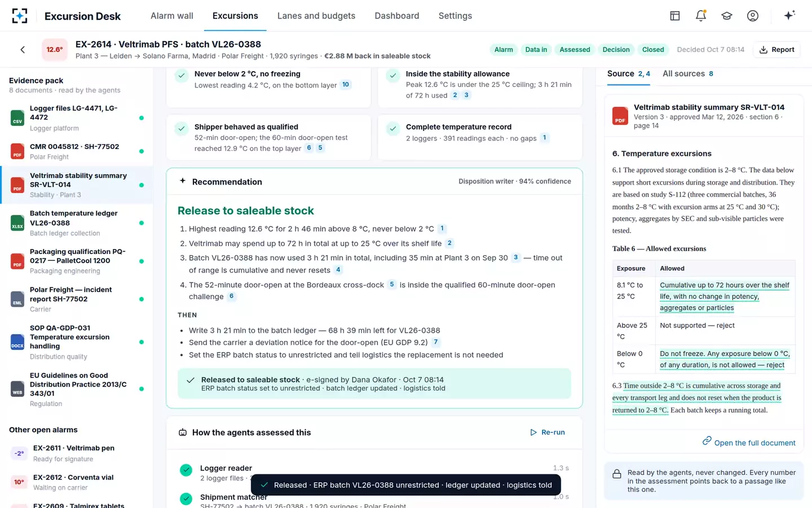Click citation 10 on lowest reading
Image resolution: width=812 pixels, height=508 pixels.
coord(346,85)
